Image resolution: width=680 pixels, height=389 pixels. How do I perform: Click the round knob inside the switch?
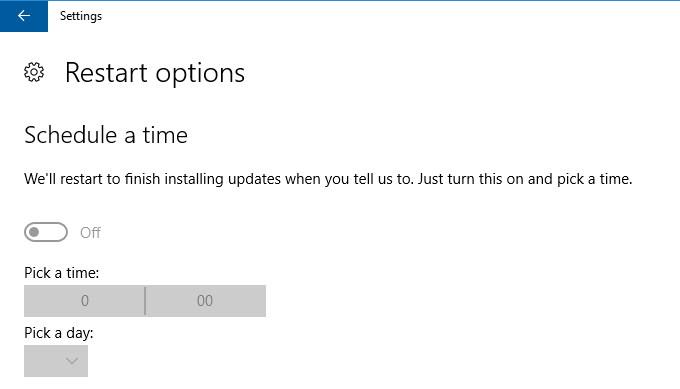point(34,232)
